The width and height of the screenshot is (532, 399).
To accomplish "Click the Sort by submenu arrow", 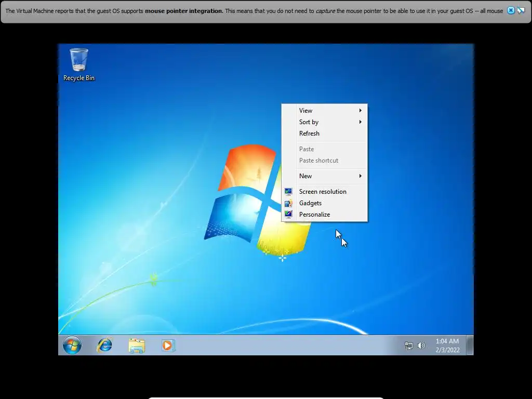I will click(361, 122).
